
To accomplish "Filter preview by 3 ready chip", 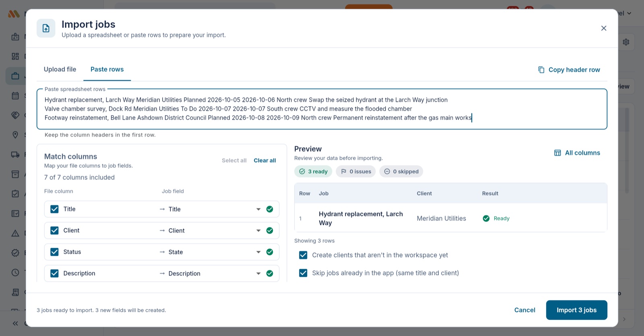I will click(313, 171).
